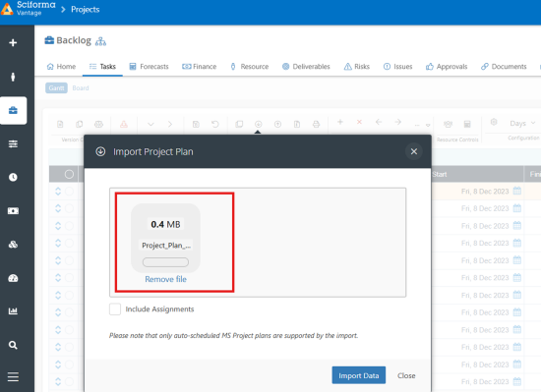
Task: Click the print toolbar icon
Action: coord(316,124)
